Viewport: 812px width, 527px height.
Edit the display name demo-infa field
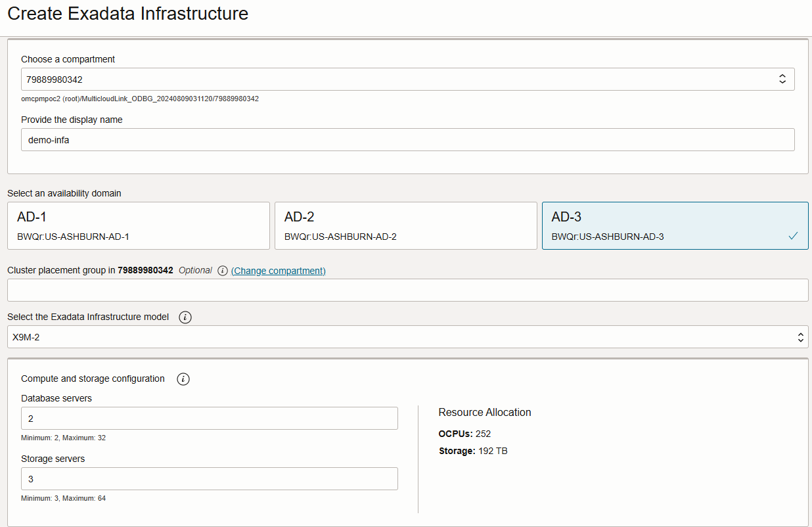tap(407, 139)
